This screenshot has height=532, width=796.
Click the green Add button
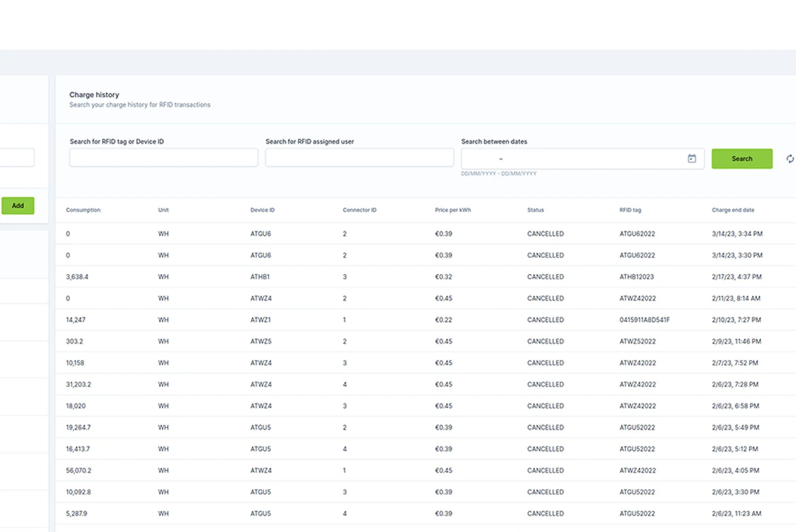18,205
